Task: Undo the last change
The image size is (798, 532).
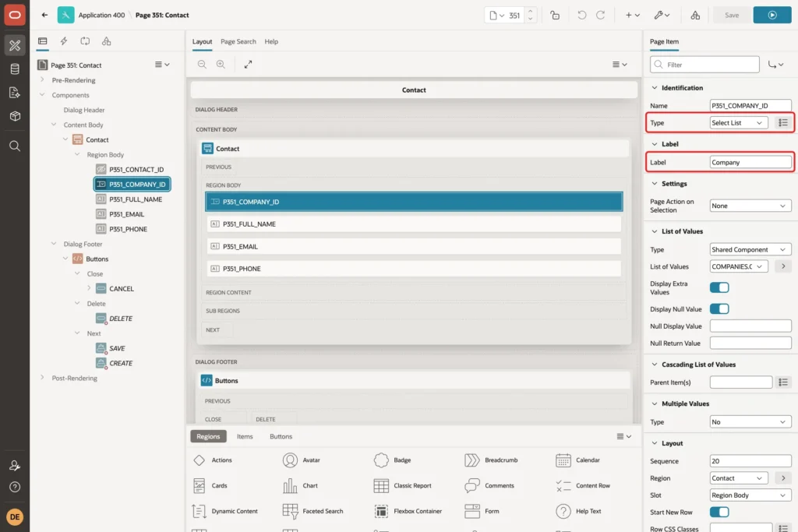Action: [581, 16]
